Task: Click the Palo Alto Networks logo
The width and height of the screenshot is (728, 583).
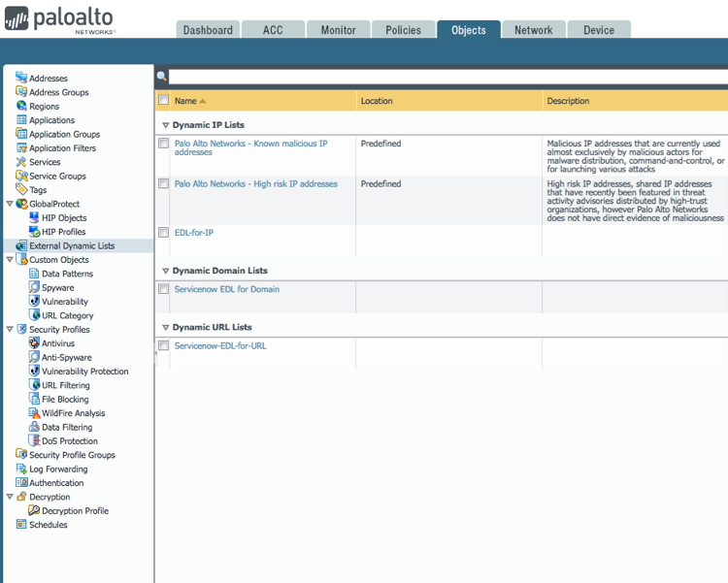Action: click(x=59, y=19)
